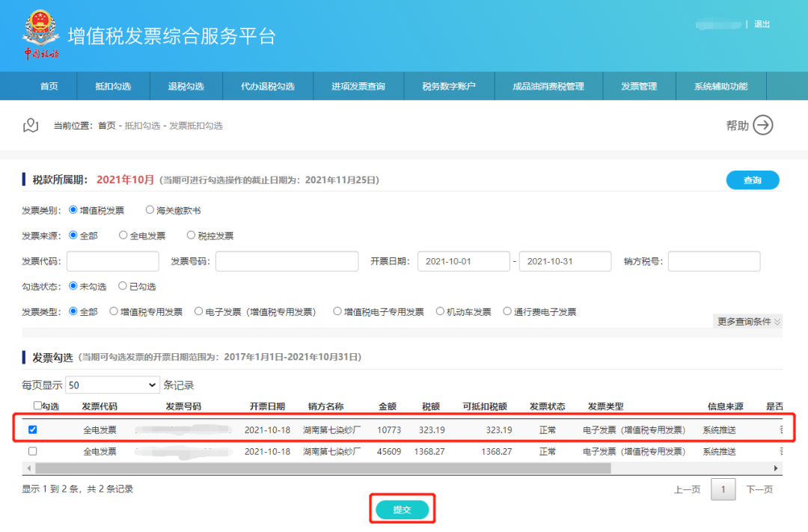Go to 下一页 next page
Screen dimensions: 808x532
point(762,489)
